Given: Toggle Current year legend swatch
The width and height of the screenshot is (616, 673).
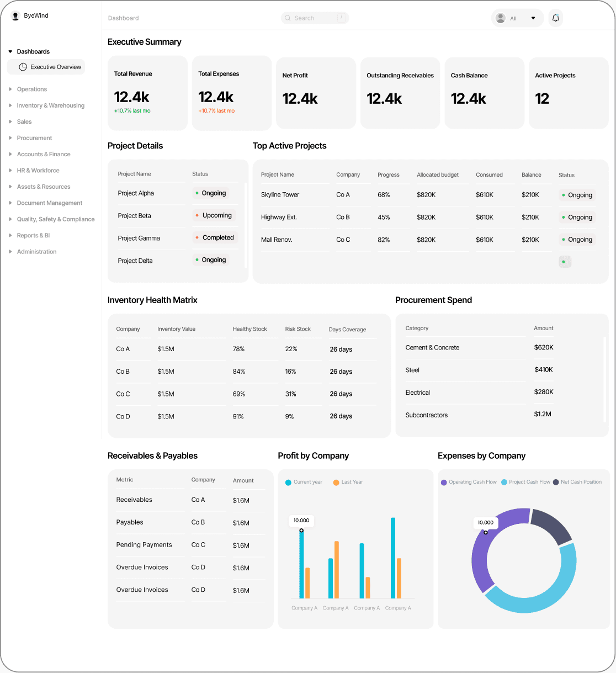Looking at the screenshot, I should pyautogui.click(x=288, y=483).
